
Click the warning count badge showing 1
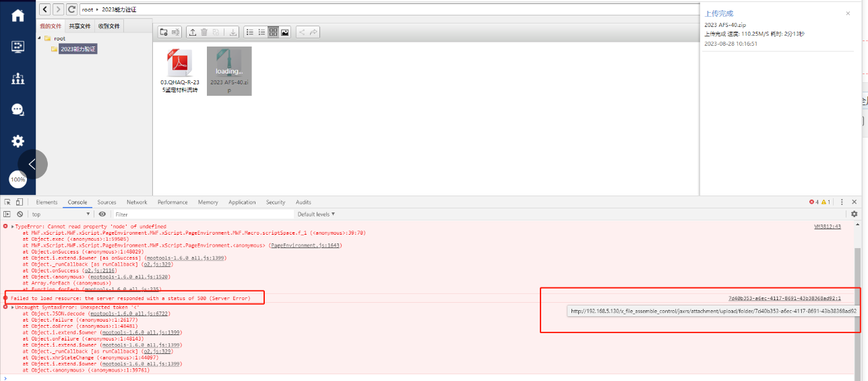(x=826, y=202)
